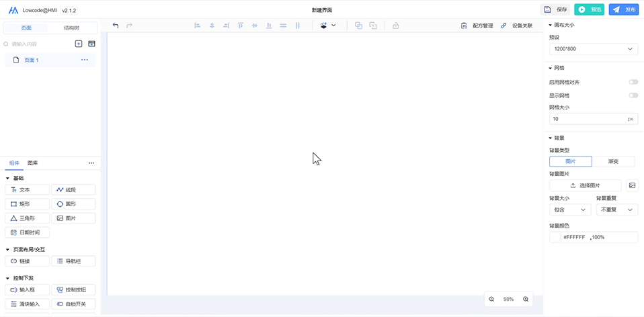The image size is (644, 317).
Task: Switch to the 图库 tab
Action: (x=32, y=163)
